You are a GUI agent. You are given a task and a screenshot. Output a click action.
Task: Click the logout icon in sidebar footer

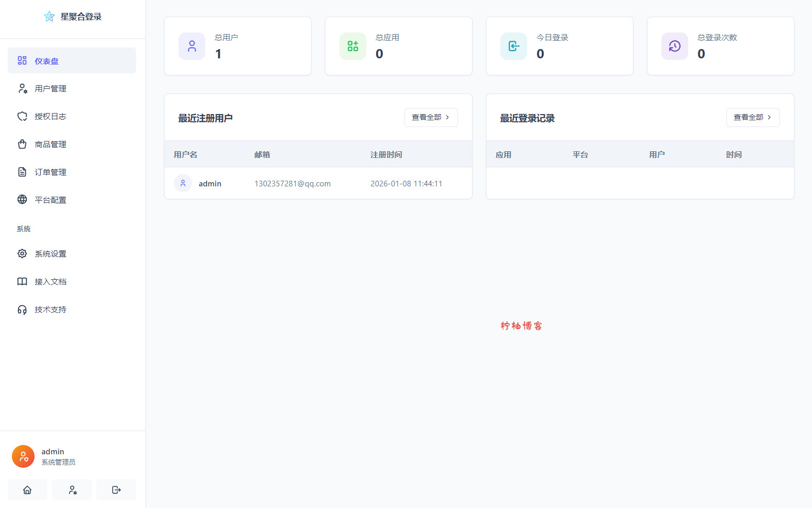pyautogui.click(x=116, y=490)
